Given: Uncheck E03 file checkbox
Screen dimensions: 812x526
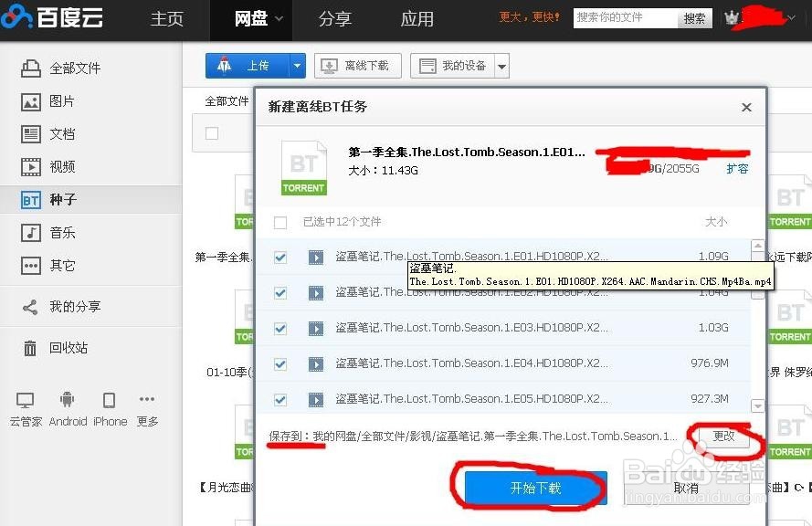Looking at the screenshot, I should coord(280,328).
